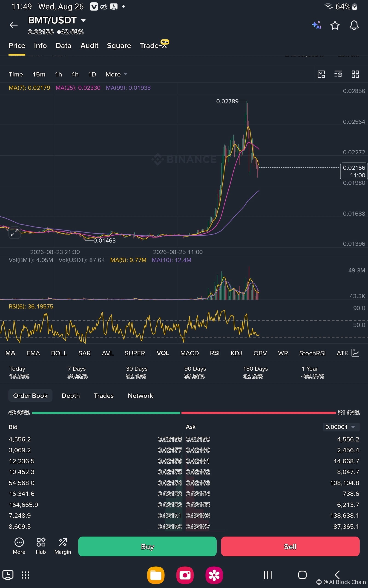
Task: Toggle the SAR indicator
Action: coord(84,353)
